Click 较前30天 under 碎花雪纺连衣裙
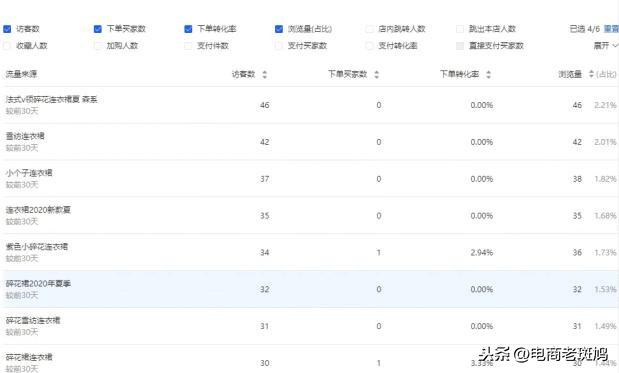Viewport: 619px width, 373px height. pyautogui.click(x=22, y=332)
